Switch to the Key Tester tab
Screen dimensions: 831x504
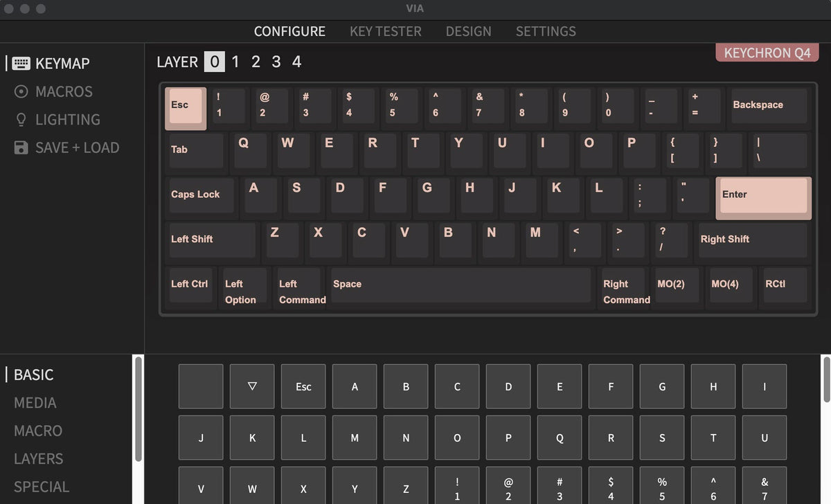(x=385, y=31)
